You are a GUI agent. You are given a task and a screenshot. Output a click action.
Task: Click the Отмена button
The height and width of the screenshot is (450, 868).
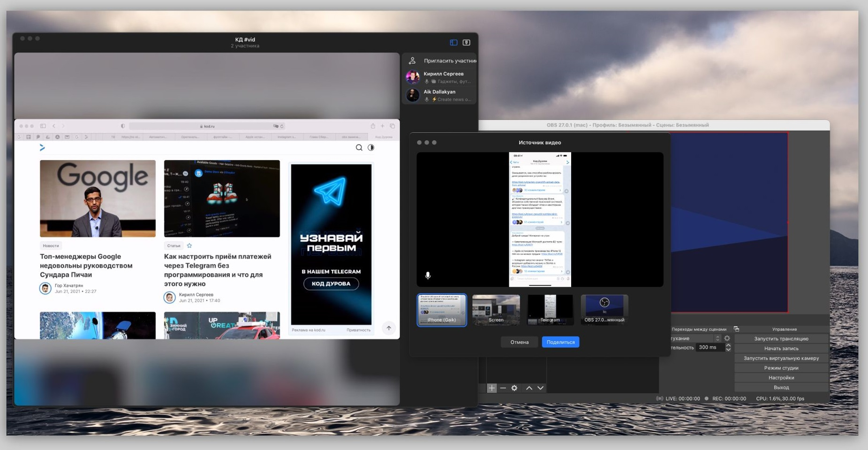coord(520,342)
